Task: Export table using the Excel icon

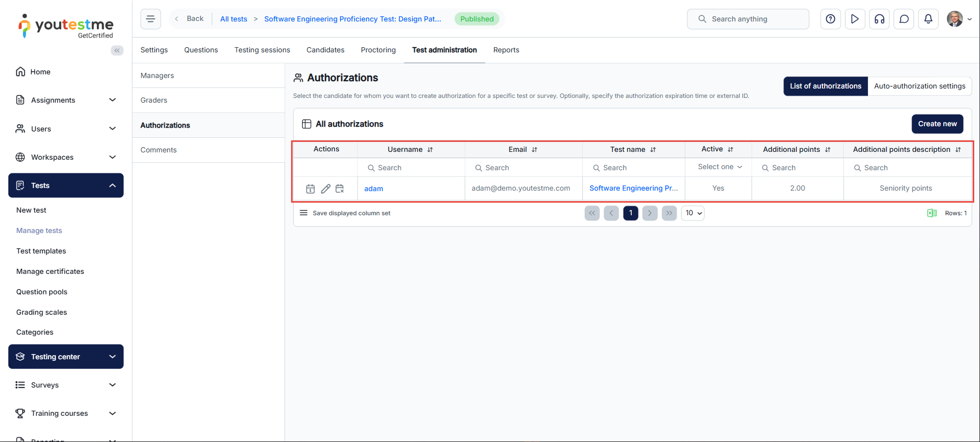Action: pos(932,213)
